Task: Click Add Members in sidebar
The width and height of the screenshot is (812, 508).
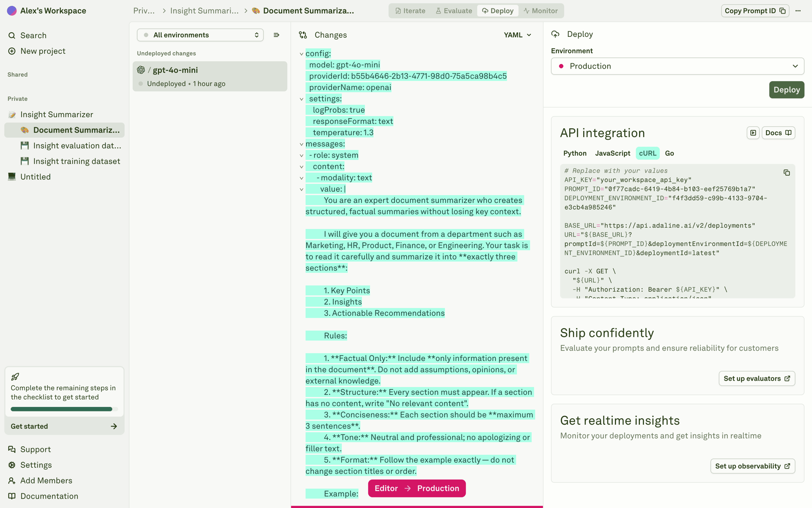Action: click(46, 480)
